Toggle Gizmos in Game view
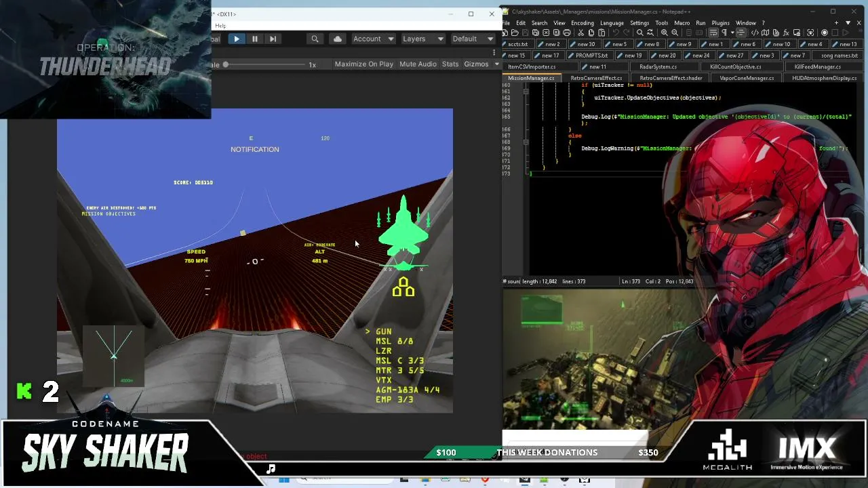Screen dimensions: 868x488 (476, 64)
